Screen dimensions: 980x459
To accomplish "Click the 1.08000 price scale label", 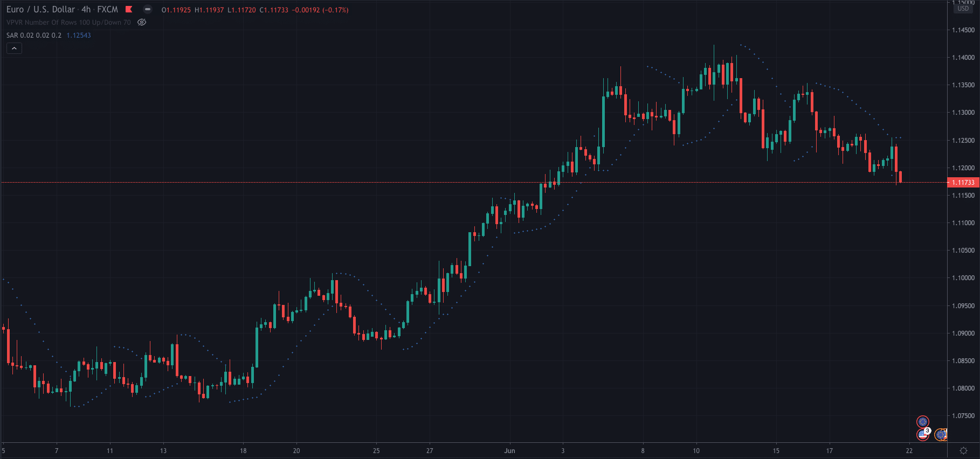I will (x=963, y=388).
